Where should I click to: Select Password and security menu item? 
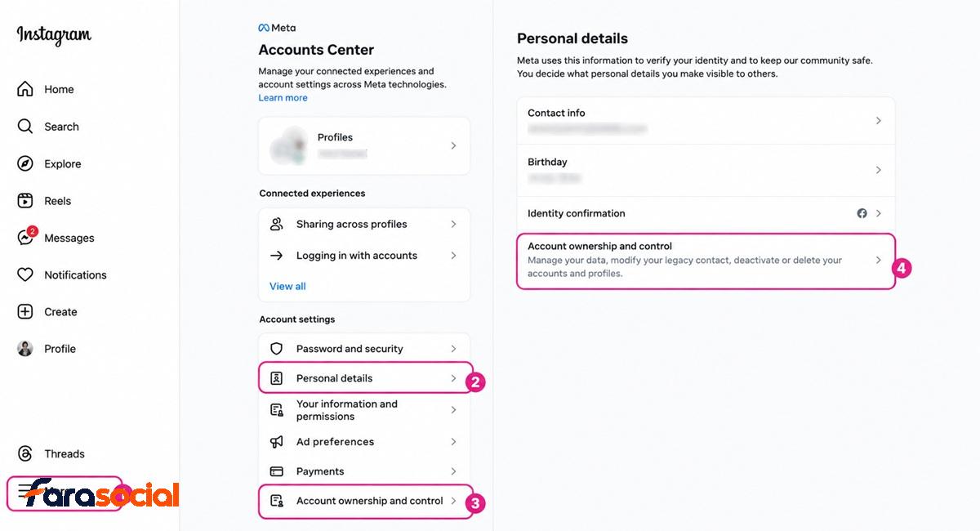pyautogui.click(x=365, y=349)
